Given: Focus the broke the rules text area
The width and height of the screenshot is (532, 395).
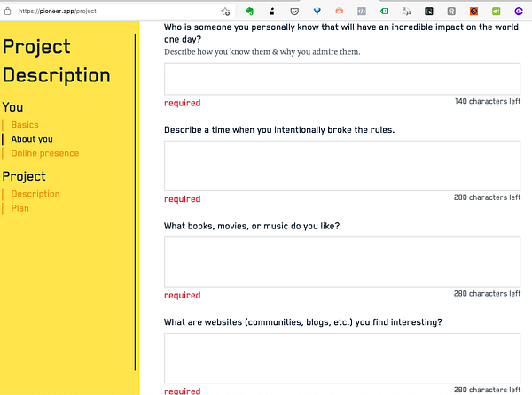Looking at the screenshot, I should [x=342, y=166].
